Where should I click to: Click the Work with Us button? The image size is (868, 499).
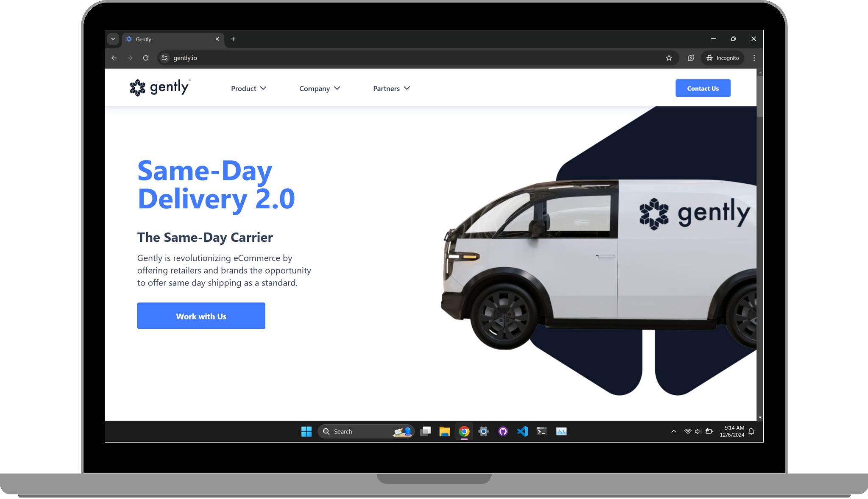[x=201, y=316]
